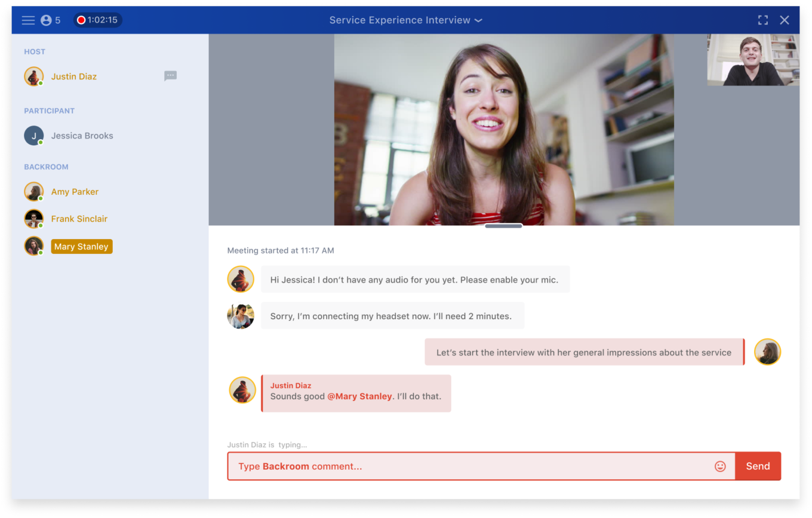This screenshot has width=812, height=518.
Task: Click Jessica Brooks' avatar initial J
Action: (34, 136)
